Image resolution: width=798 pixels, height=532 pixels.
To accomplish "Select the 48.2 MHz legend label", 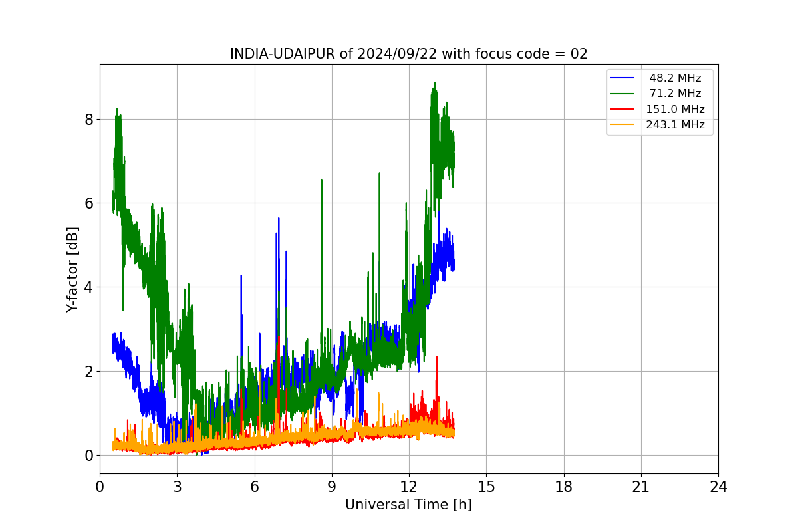I will (x=675, y=78).
